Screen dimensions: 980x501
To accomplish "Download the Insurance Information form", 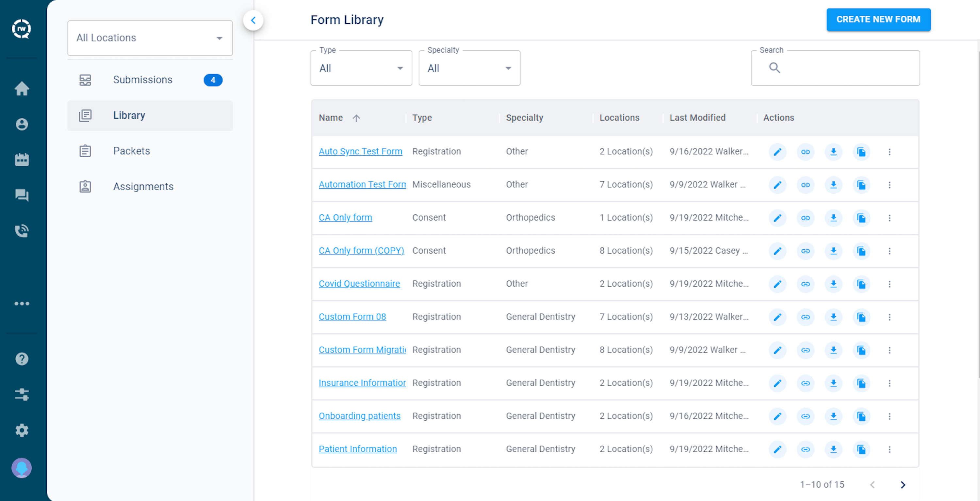I will (x=834, y=384).
